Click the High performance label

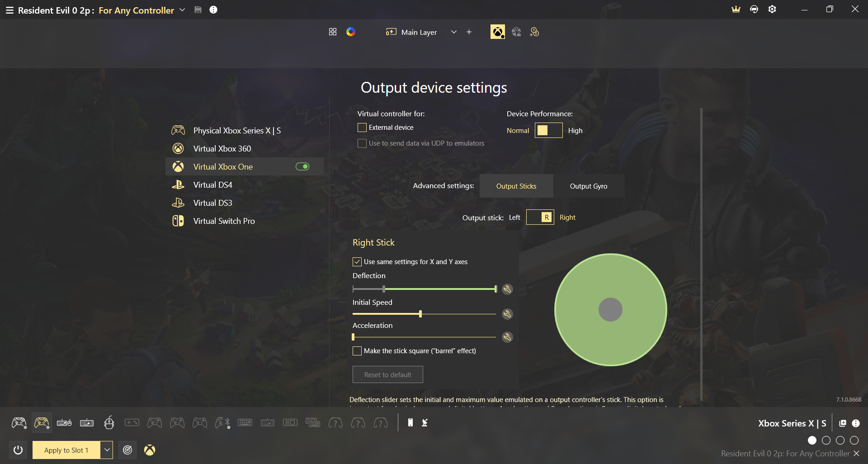pyautogui.click(x=575, y=130)
